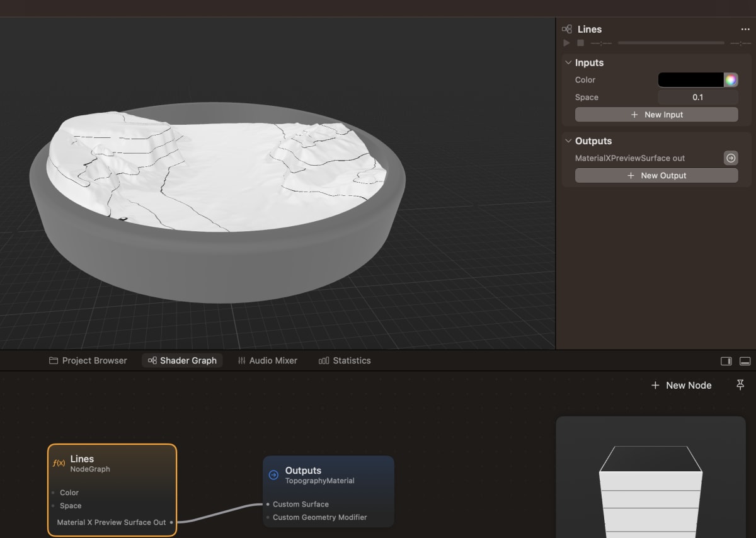
Task: Click the playback timeline scrubber
Action: (x=671, y=43)
